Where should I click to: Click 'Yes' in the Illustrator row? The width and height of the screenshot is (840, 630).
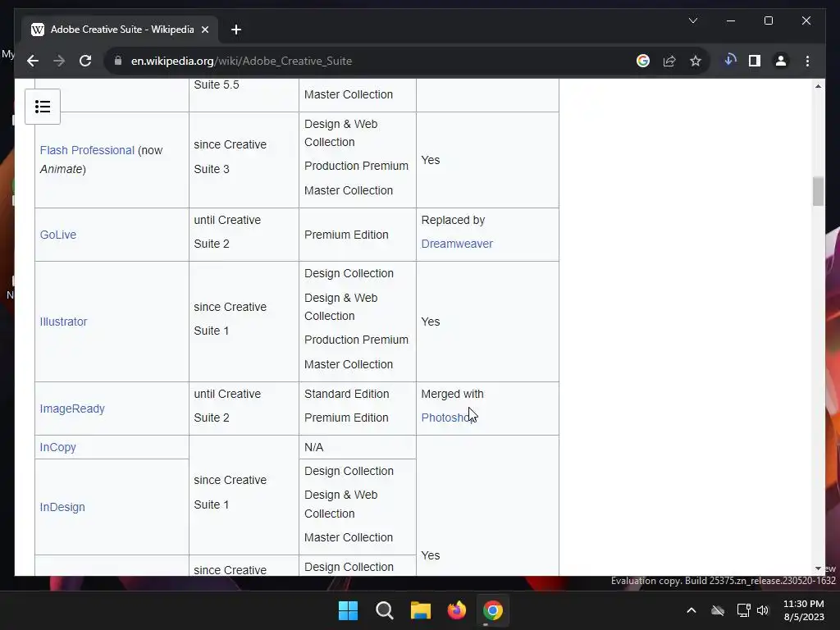(x=430, y=322)
